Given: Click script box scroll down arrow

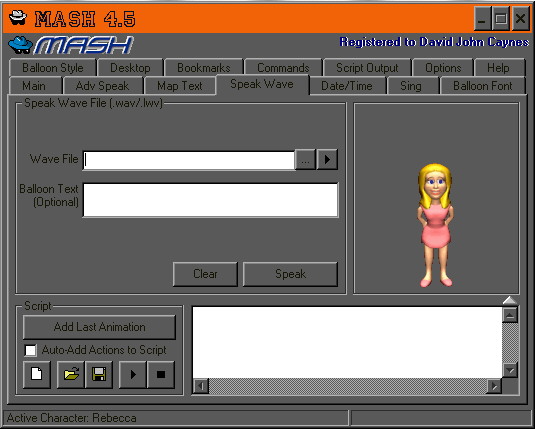Looking at the screenshot, I should 510,370.
